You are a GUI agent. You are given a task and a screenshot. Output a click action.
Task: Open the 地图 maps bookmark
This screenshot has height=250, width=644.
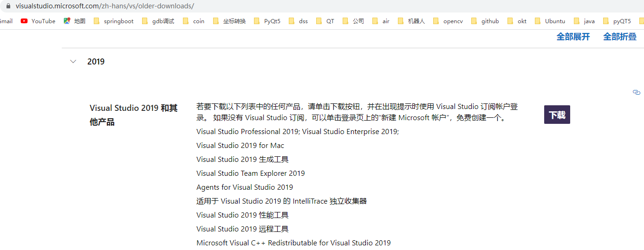pos(74,21)
